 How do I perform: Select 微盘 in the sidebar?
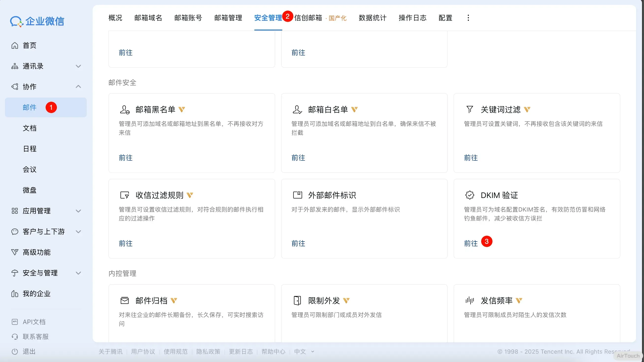(30, 190)
